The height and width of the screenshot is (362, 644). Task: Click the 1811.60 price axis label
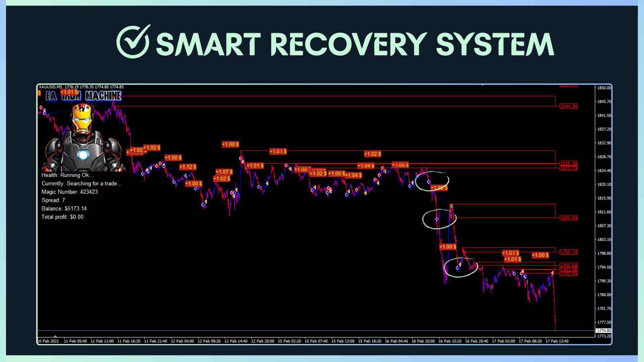(604, 212)
